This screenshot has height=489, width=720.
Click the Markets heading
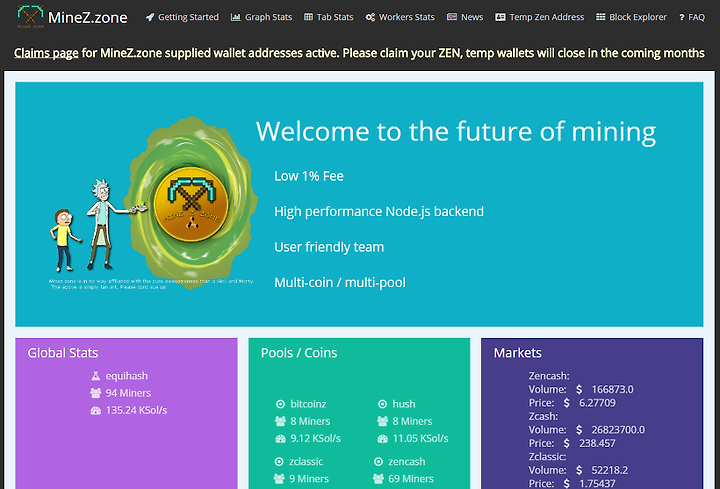point(518,353)
